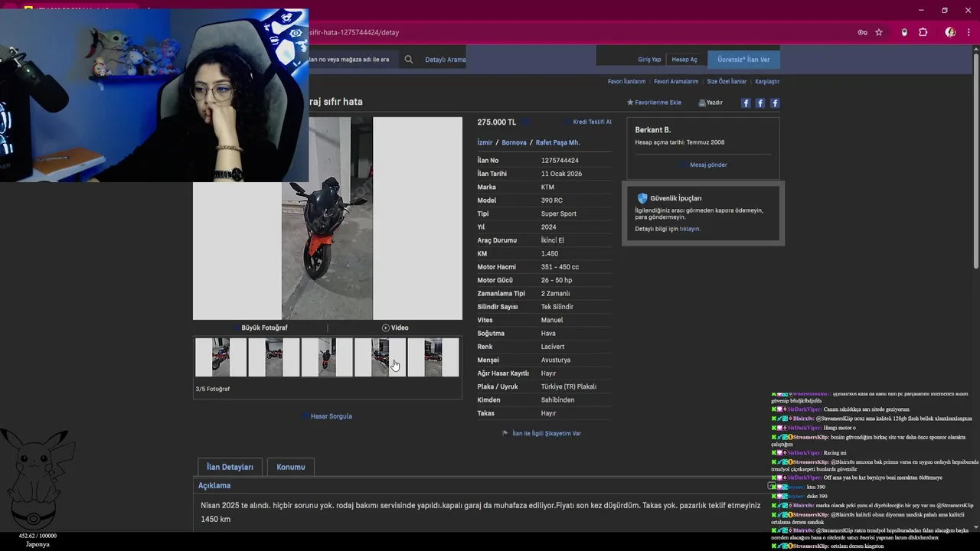This screenshot has width=980, height=551.
Task: Switch to the Konumu tab
Action: click(x=290, y=467)
